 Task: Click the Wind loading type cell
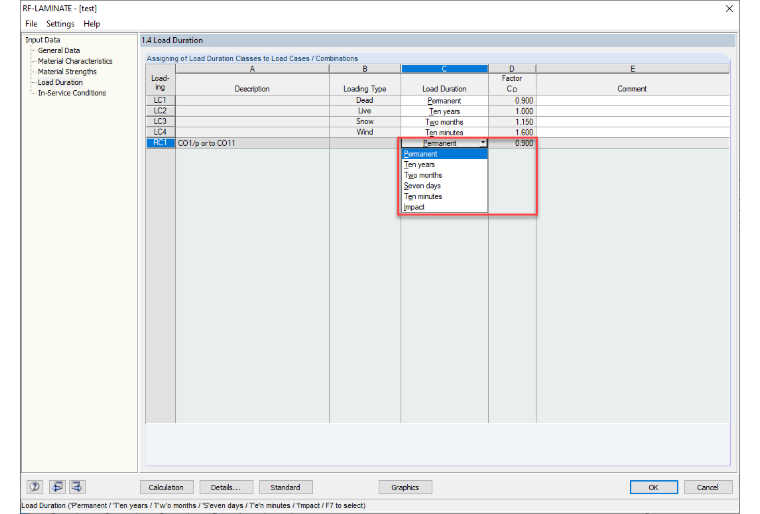click(x=365, y=132)
